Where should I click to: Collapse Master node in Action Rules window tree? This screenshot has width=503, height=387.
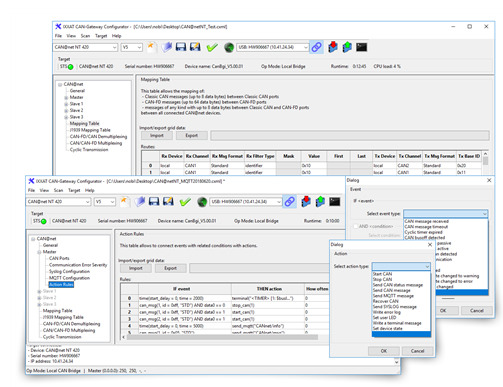click(39, 252)
